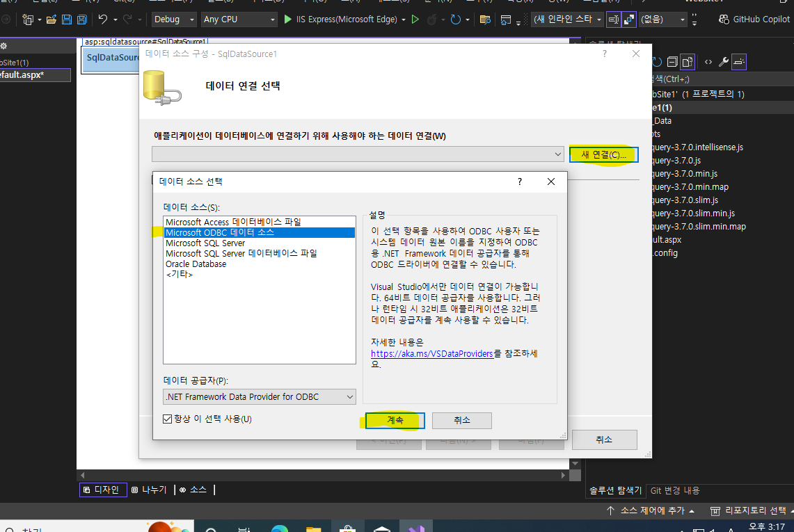The height and width of the screenshot is (532, 794).
Task: Switch to the 솔루션 탐색기 tab
Action: click(x=615, y=490)
